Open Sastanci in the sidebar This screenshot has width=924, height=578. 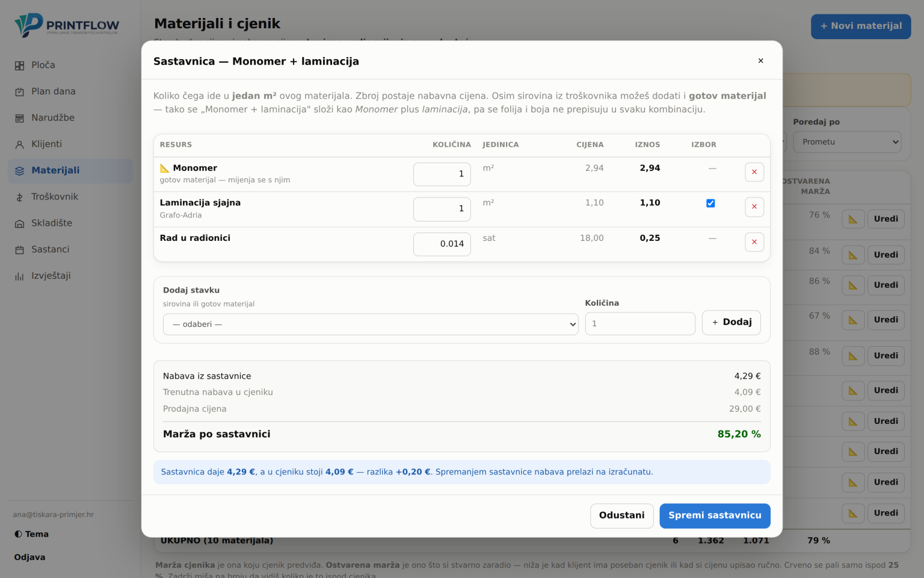(x=70, y=250)
